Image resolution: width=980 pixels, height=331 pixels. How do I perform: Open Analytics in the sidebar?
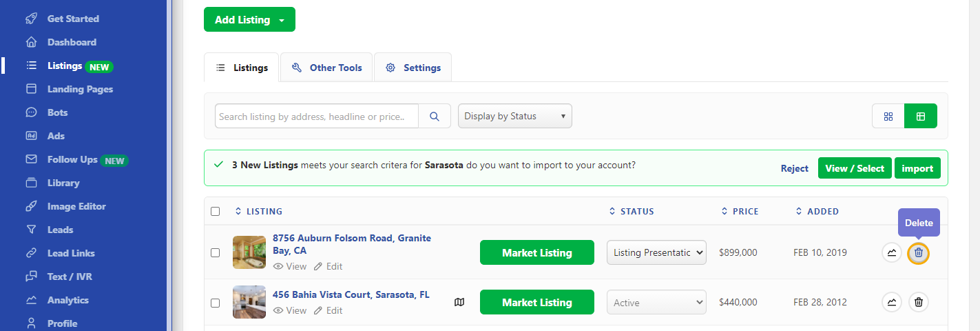(68, 300)
